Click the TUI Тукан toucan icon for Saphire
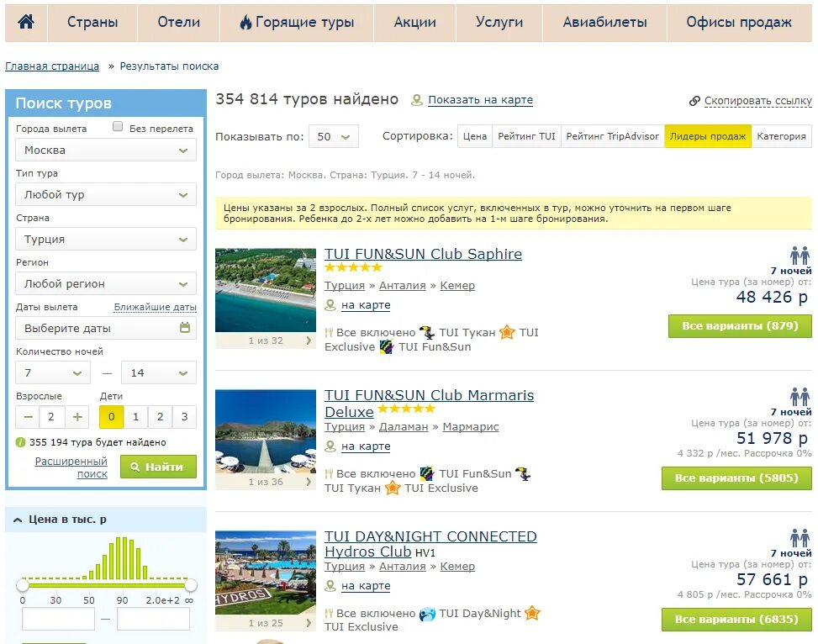Screen dimensions: 818x644 [x=427, y=332]
